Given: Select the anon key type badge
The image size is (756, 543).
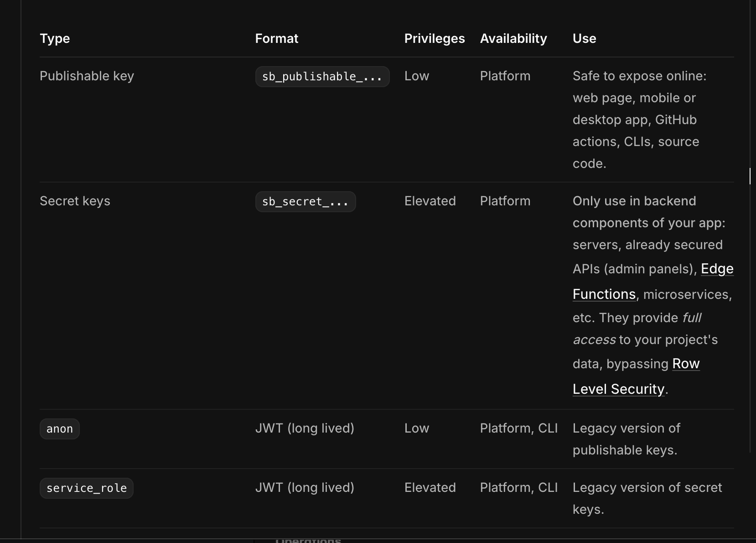Looking at the screenshot, I should [60, 429].
